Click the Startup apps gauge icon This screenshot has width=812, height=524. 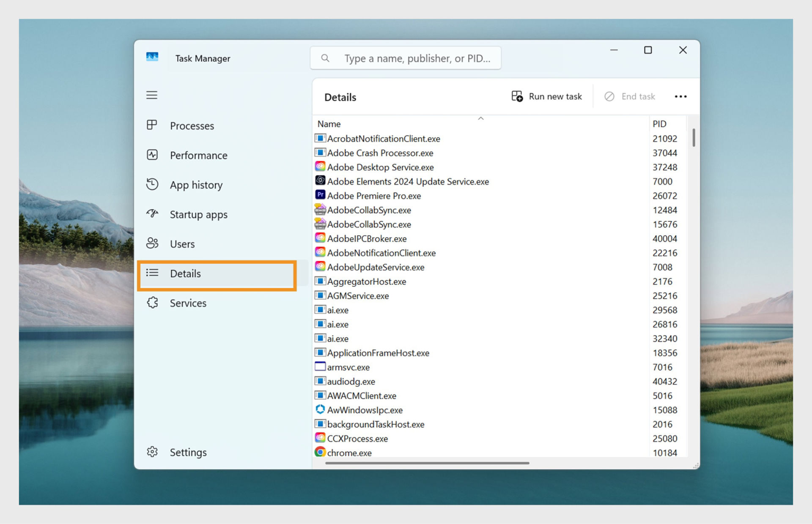tap(152, 213)
